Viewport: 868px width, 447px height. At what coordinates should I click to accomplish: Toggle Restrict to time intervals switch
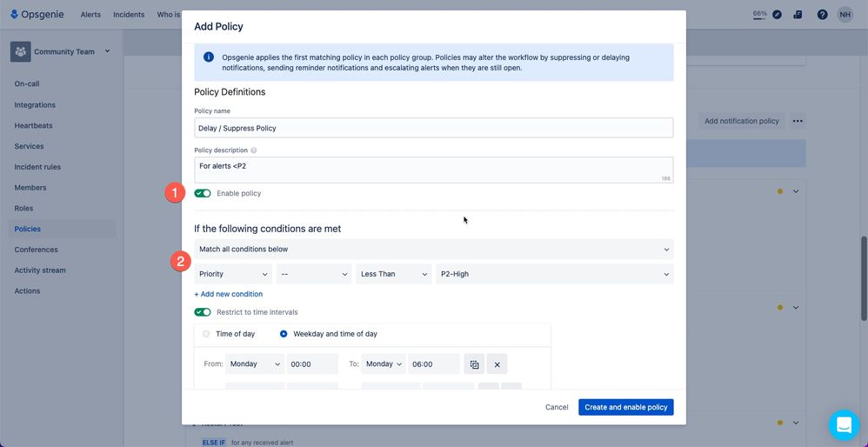tap(203, 312)
